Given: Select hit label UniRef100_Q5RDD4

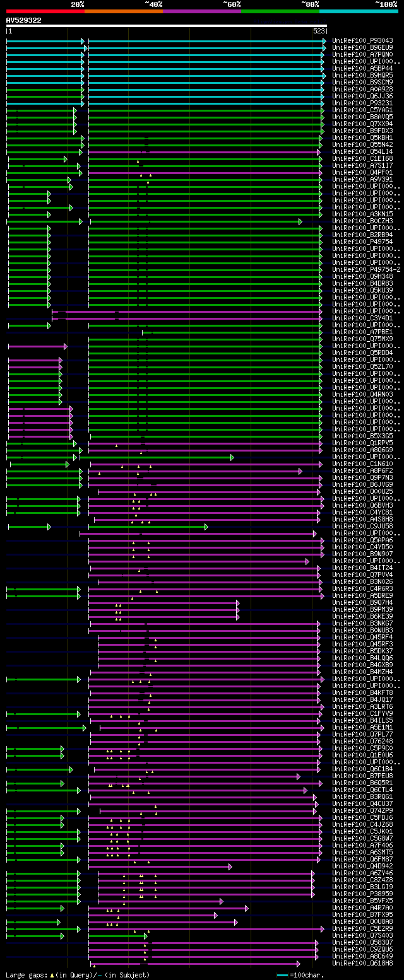Looking at the screenshot, I should point(362,353).
